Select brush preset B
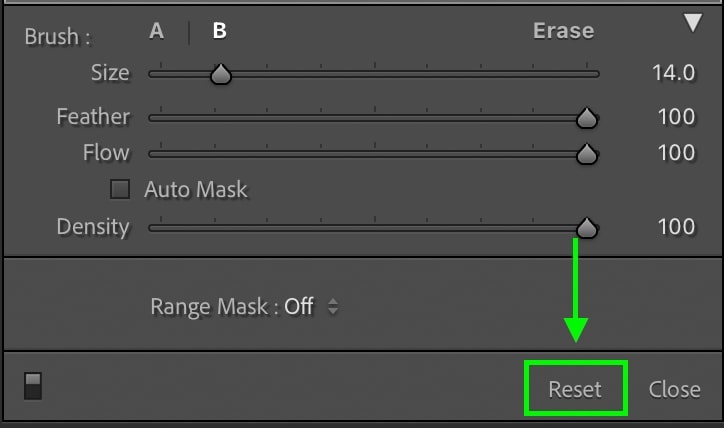Image resolution: width=724 pixels, height=428 pixels. point(219,31)
